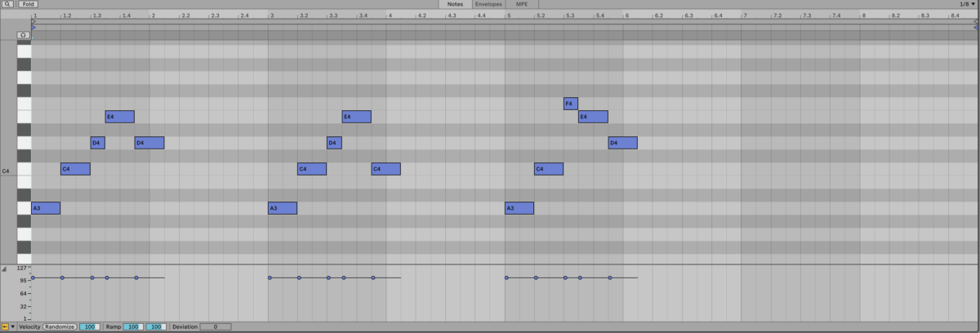The height and width of the screenshot is (333, 980).
Task: Select the F4 note block
Action: [x=570, y=104]
